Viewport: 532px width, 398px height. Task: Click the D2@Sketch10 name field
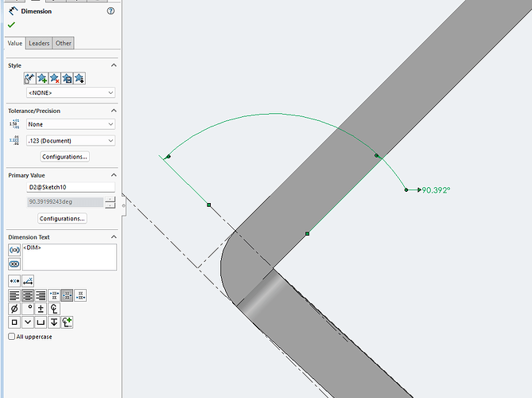tap(71, 187)
